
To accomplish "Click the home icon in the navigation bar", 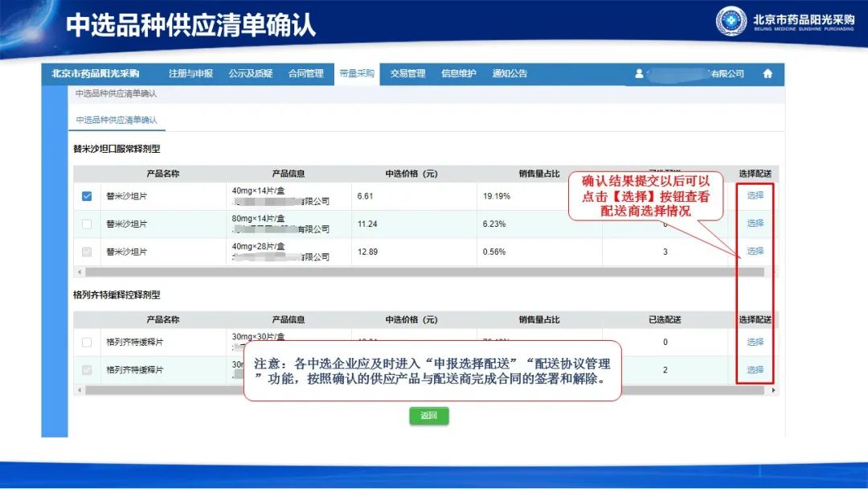I will point(767,74).
